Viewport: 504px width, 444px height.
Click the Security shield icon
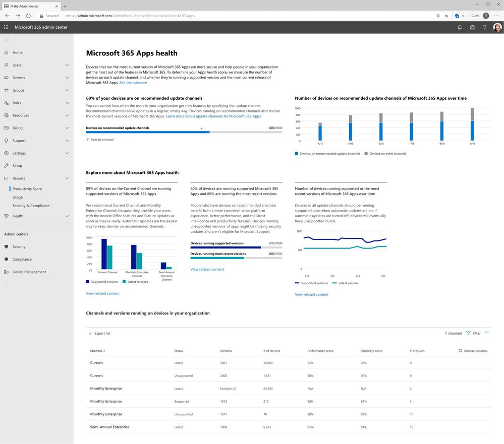pos(6,246)
